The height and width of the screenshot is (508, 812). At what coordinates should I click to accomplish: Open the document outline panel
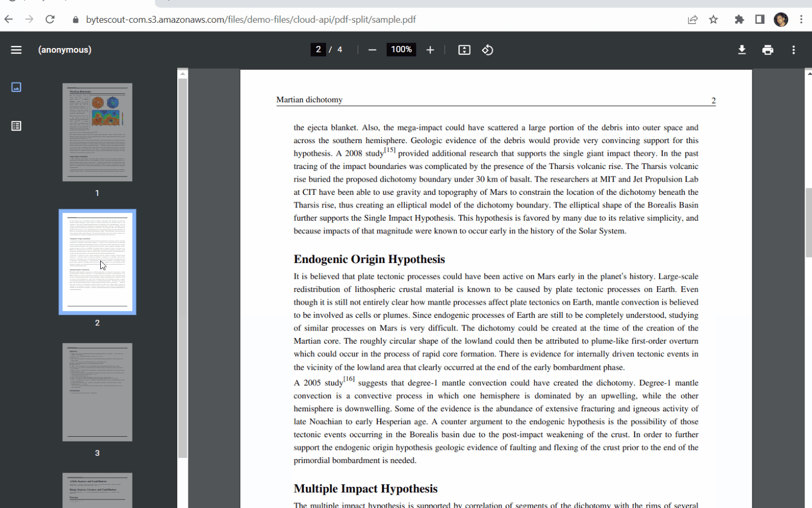pyautogui.click(x=16, y=126)
